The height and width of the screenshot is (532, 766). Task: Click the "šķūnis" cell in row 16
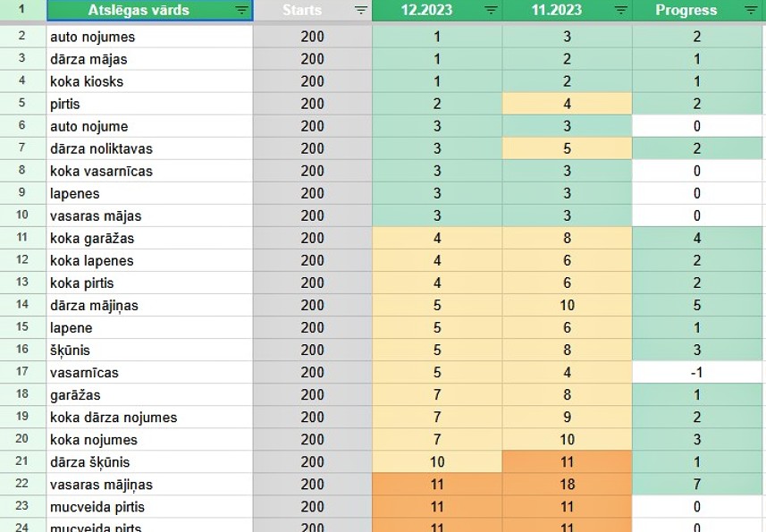tap(149, 350)
